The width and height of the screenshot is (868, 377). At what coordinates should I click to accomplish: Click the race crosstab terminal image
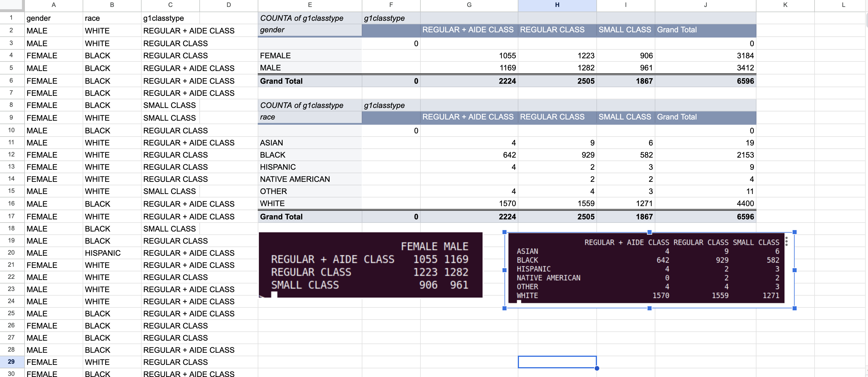646,269
